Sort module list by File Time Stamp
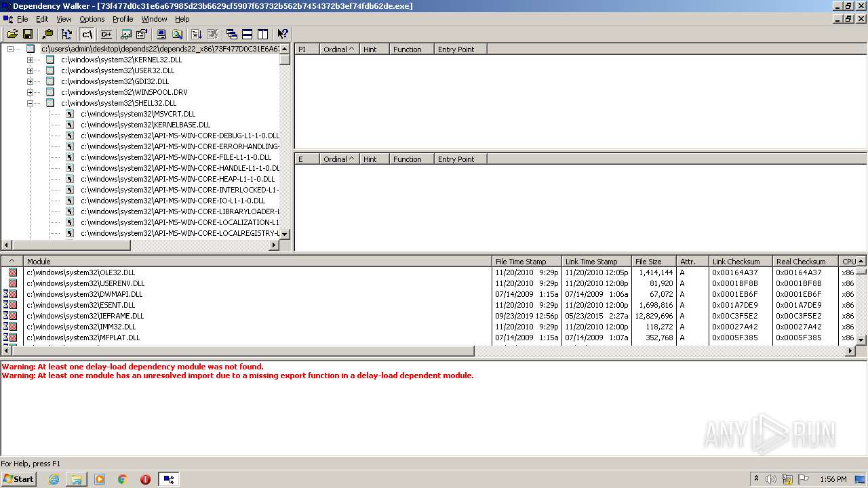This screenshot has height=488, width=868. click(x=527, y=262)
